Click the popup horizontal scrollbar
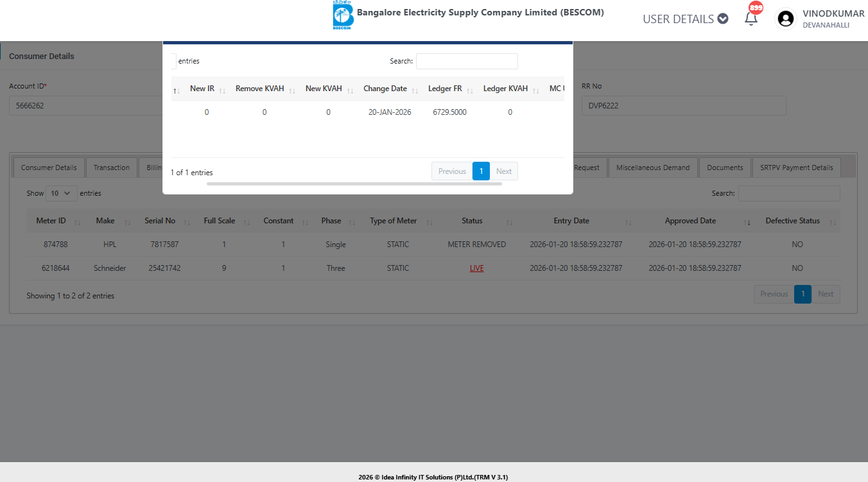868x482 pixels. tap(354, 184)
